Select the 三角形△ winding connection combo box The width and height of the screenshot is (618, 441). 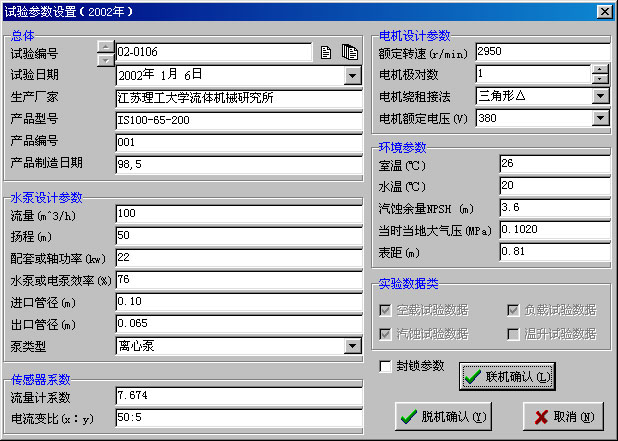tap(543, 96)
